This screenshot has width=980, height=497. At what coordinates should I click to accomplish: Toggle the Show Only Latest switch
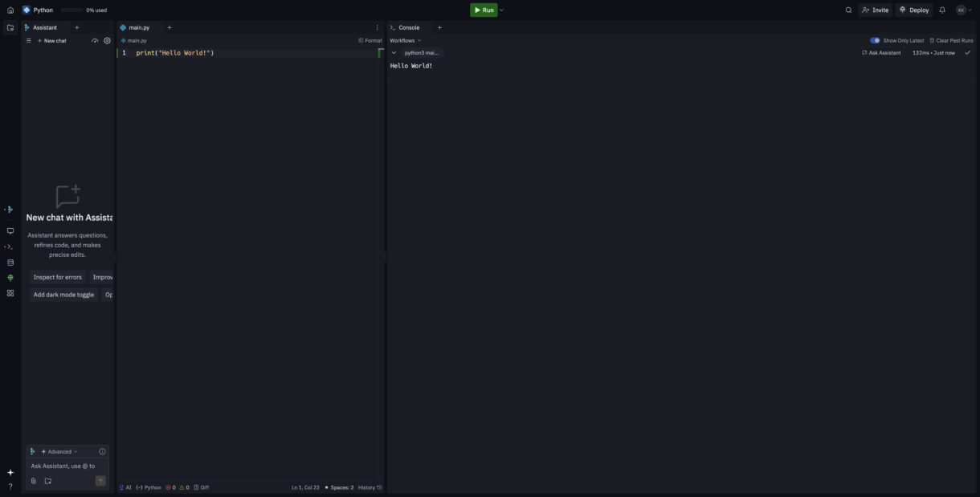(x=875, y=40)
